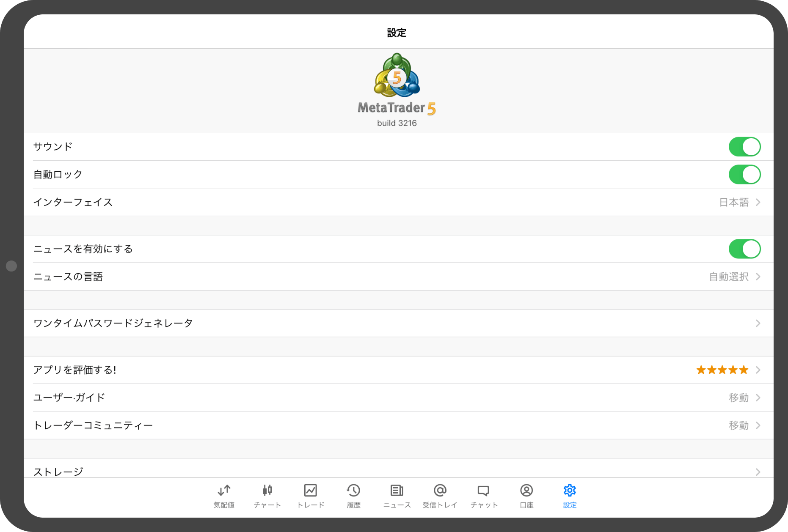Turn off the サウンド switch
The image size is (788, 532).
point(744,147)
